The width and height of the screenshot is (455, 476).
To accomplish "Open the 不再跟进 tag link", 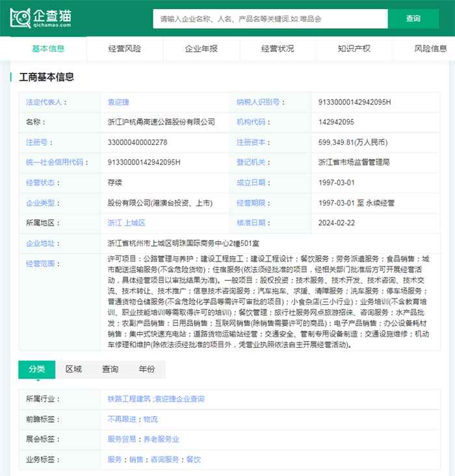I will click(123, 419).
